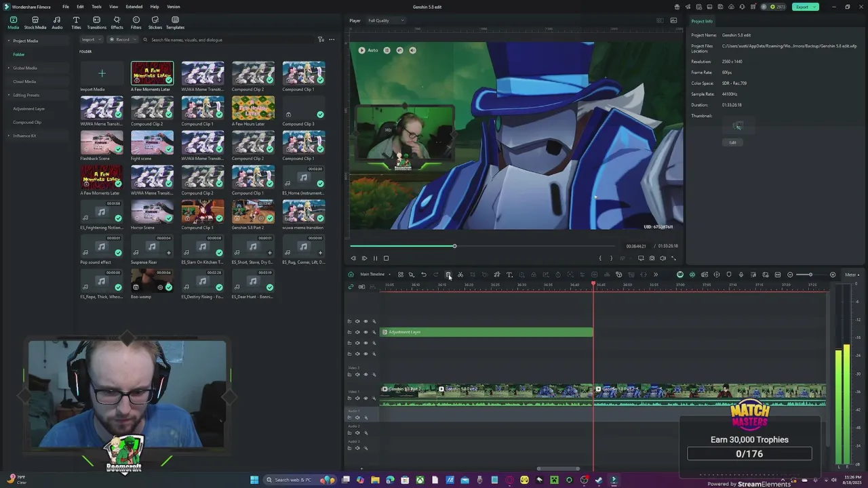Click the Text tool in timeline toolbar
Screen dimensions: 868x488
tap(509, 274)
